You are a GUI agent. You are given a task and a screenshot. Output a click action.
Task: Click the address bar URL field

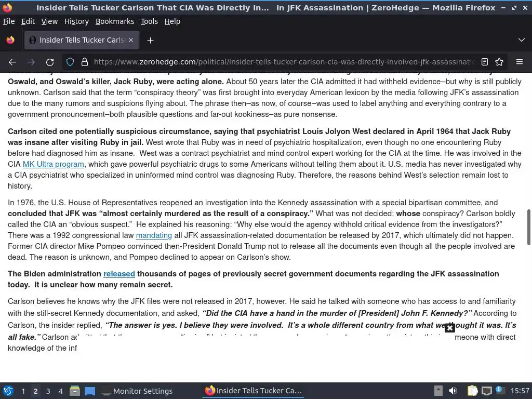(284, 62)
